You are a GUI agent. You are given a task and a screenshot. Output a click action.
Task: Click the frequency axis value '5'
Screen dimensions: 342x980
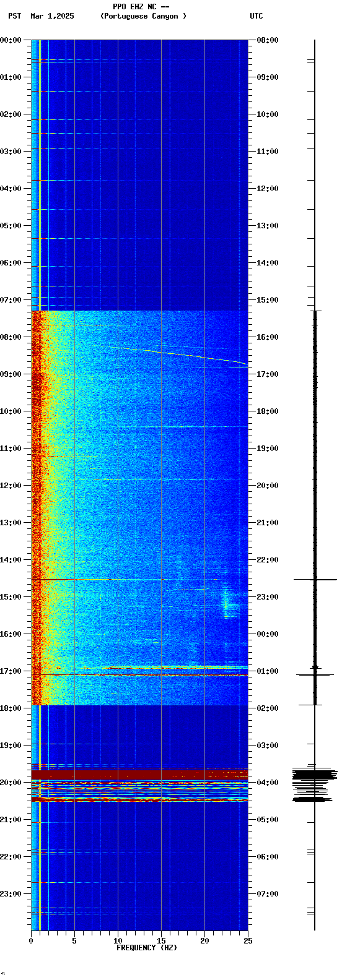74,941
